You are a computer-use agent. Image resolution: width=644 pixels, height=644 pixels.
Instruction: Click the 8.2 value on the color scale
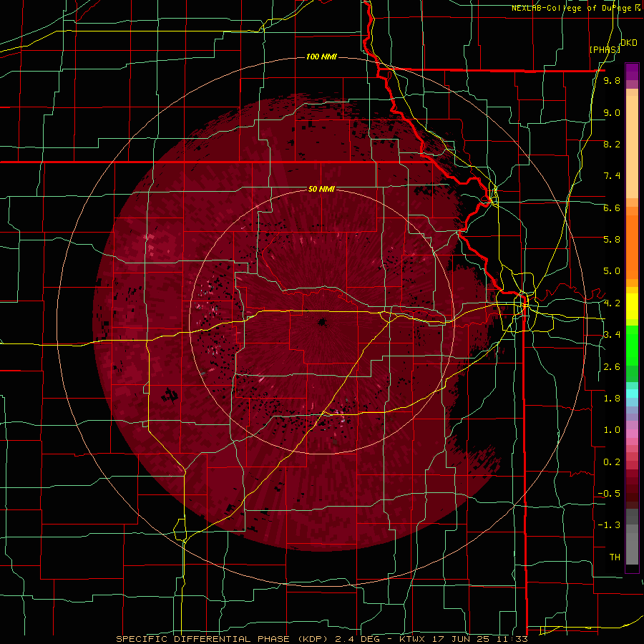(612, 144)
